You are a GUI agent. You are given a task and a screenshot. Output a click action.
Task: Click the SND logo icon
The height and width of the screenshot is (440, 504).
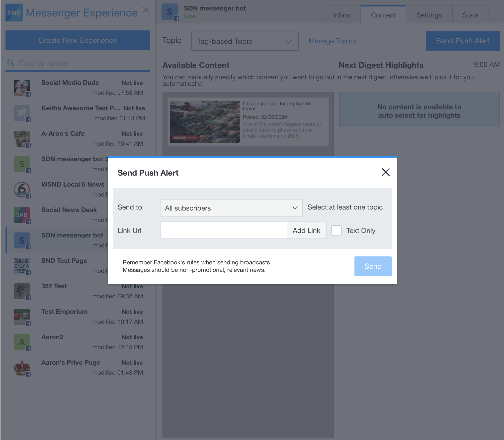(14, 12)
